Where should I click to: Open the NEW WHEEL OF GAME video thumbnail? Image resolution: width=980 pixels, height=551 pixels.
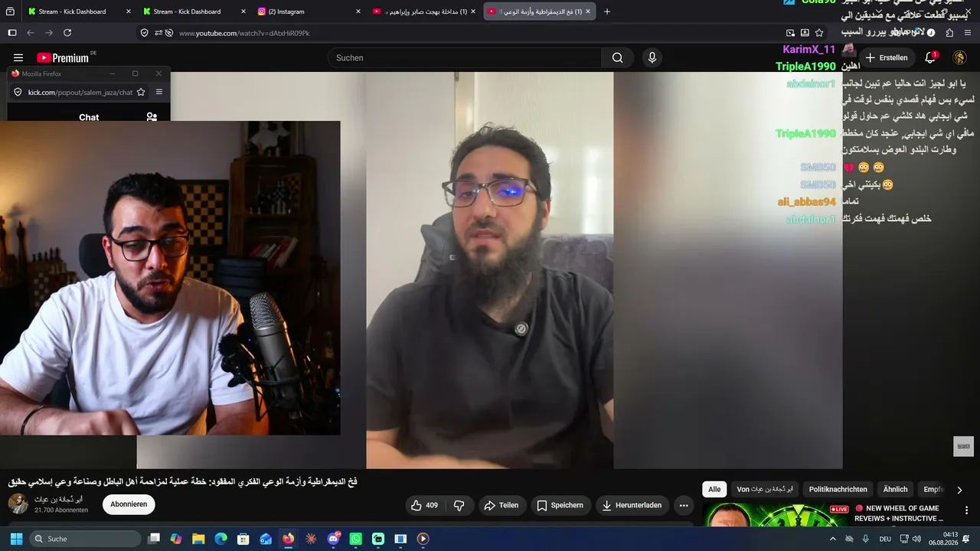[x=776, y=515]
